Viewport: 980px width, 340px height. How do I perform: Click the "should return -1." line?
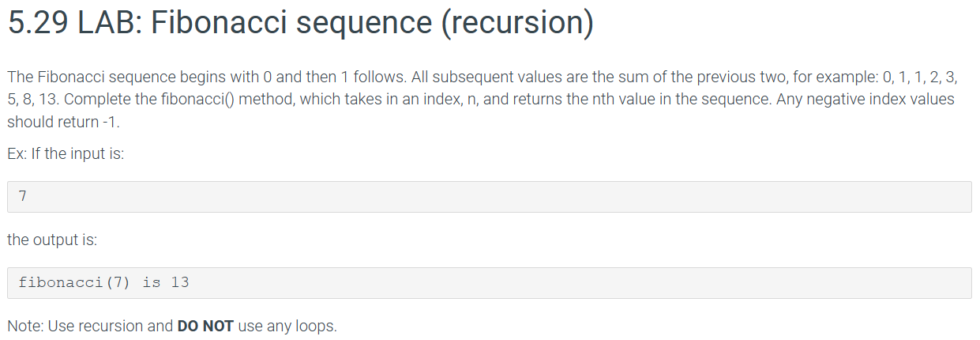click(x=63, y=123)
